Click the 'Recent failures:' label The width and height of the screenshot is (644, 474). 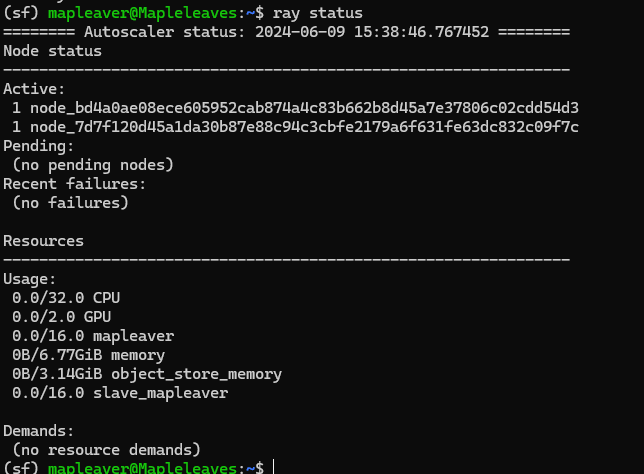click(x=74, y=184)
